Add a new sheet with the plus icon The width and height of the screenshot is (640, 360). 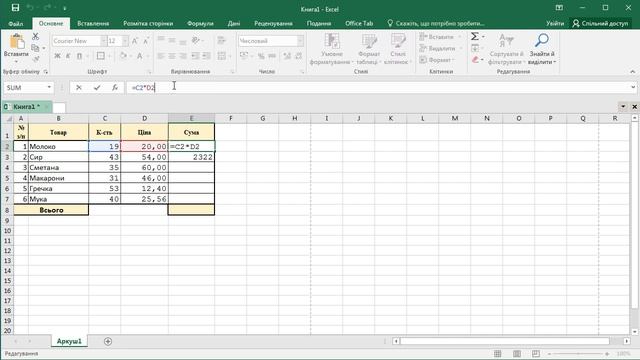[x=108, y=341]
